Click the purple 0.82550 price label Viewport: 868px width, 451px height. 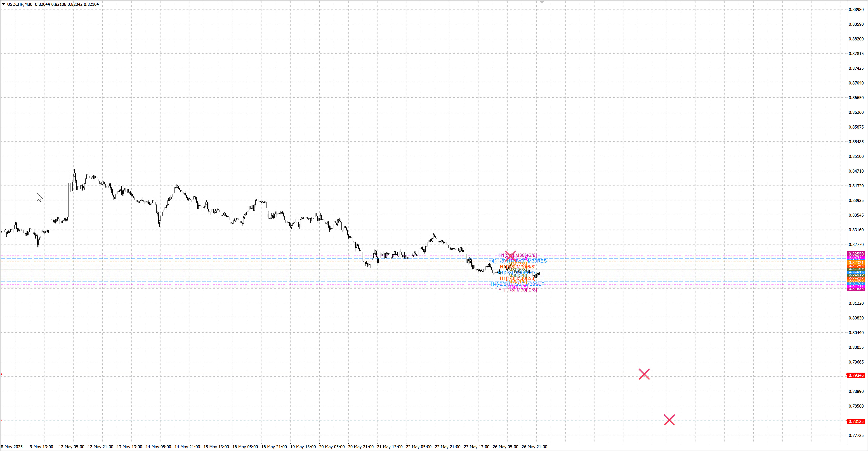tap(856, 254)
